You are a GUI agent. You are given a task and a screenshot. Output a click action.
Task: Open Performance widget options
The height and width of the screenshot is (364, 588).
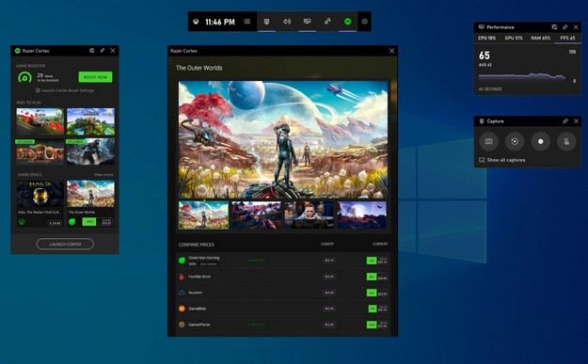[554, 27]
